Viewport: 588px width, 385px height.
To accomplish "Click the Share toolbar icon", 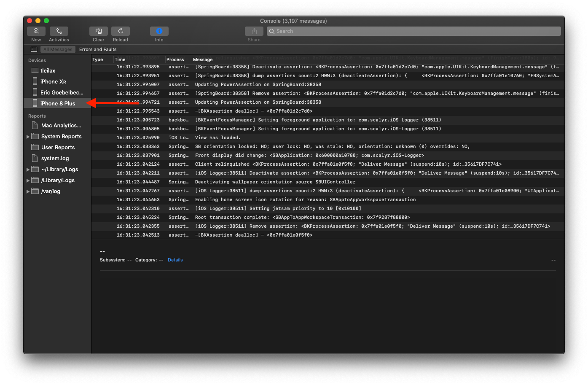I will coord(254,31).
